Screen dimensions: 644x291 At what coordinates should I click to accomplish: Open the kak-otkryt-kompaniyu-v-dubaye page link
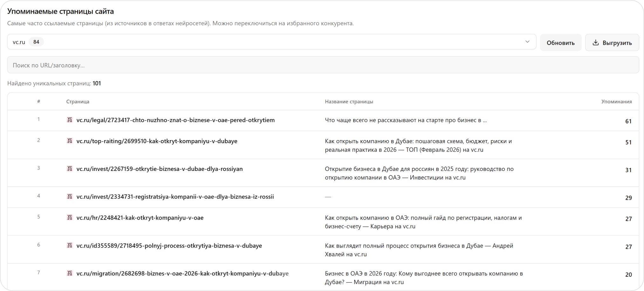coord(157,141)
